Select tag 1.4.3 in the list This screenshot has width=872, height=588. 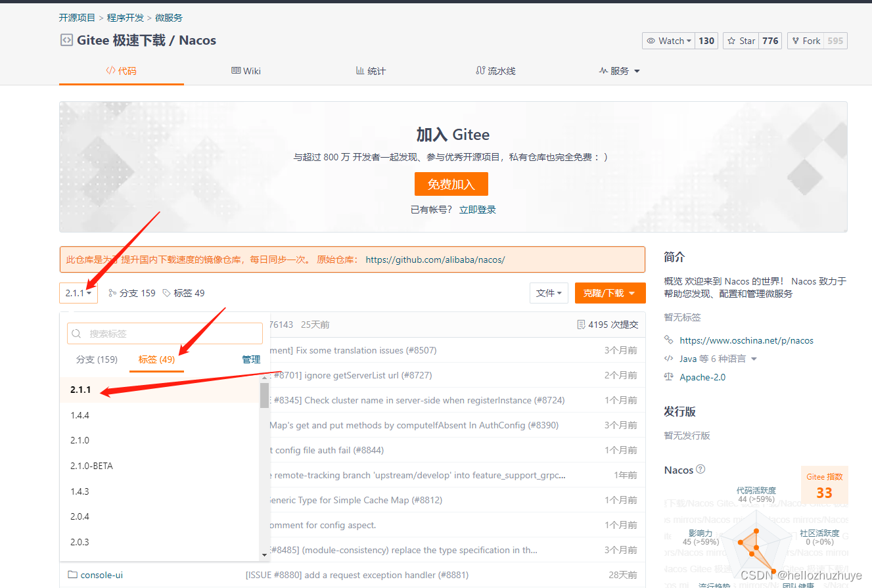pos(160,491)
